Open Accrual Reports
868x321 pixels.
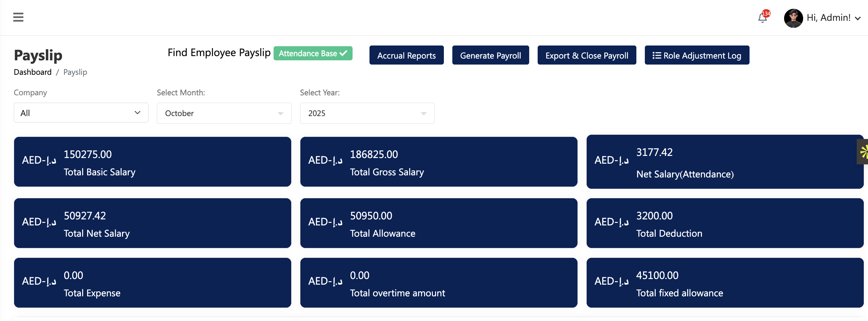406,55
